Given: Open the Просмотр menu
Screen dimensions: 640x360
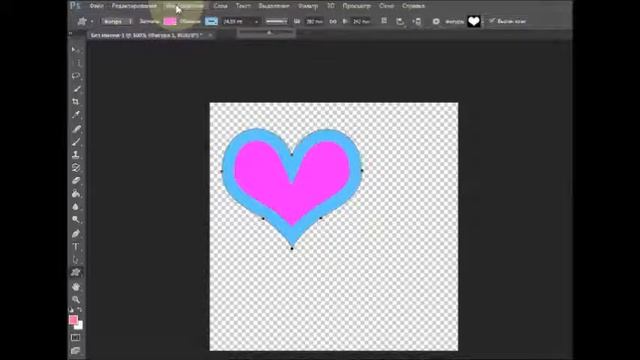Looking at the screenshot, I should coord(357,6).
